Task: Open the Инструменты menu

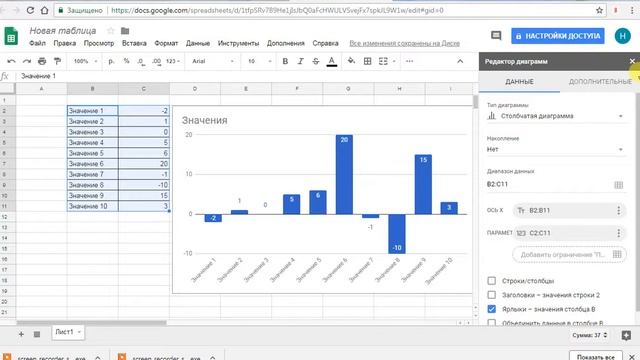Action: pyautogui.click(x=238, y=43)
